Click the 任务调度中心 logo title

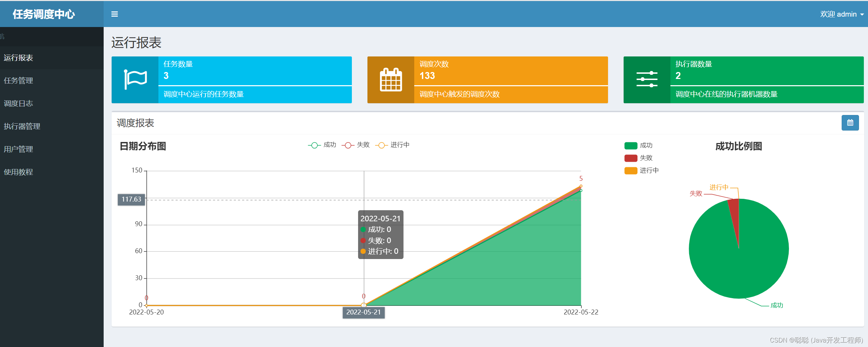[x=44, y=14]
